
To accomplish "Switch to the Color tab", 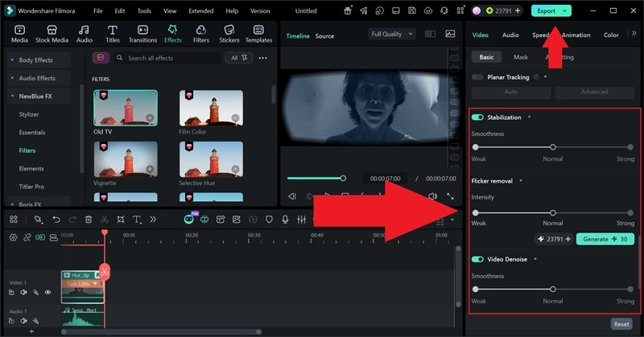I will [611, 35].
